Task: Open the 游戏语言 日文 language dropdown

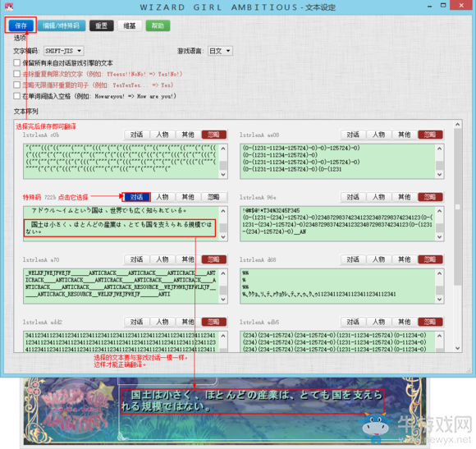Action: tap(220, 51)
